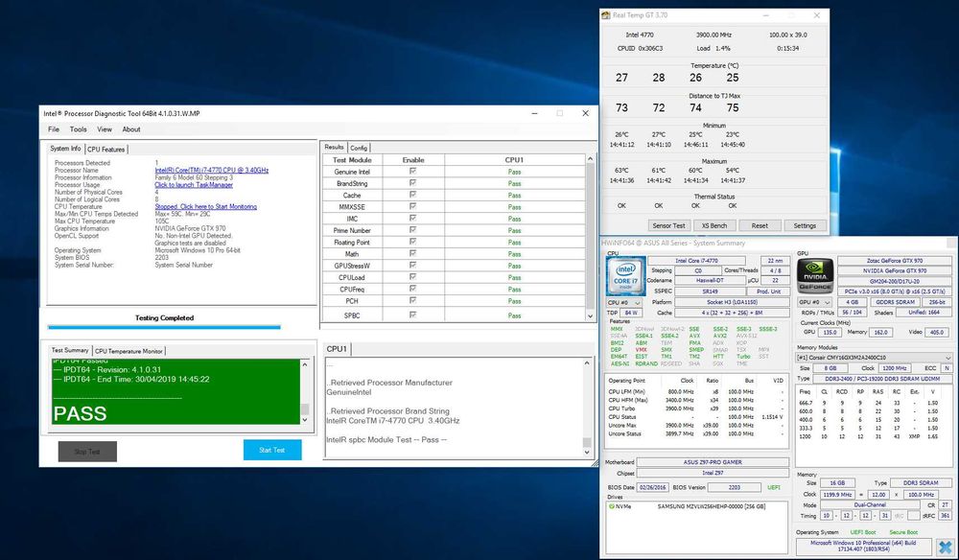Click the blue X close icon in HWiNFO64 summary
Screen dimensions: 959x560
point(945,548)
